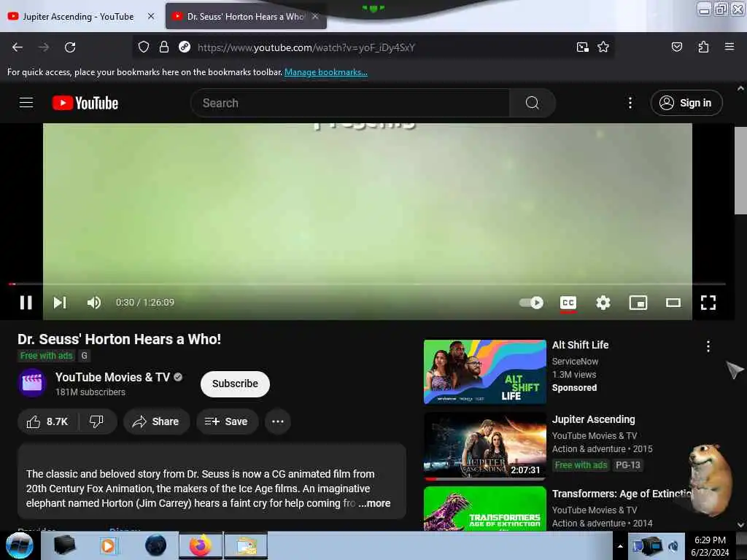The height and width of the screenshot is (560, 747).
Task: Close the Dr. Seuss' Horton tab
Action: point(315,16)
